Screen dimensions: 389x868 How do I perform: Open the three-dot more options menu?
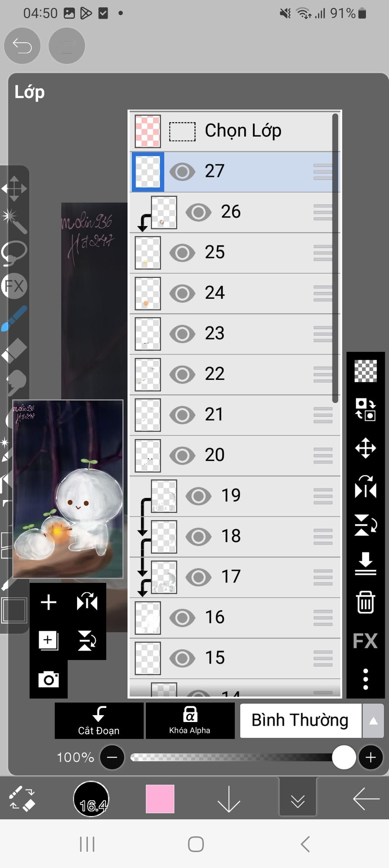tap(365, 679)
